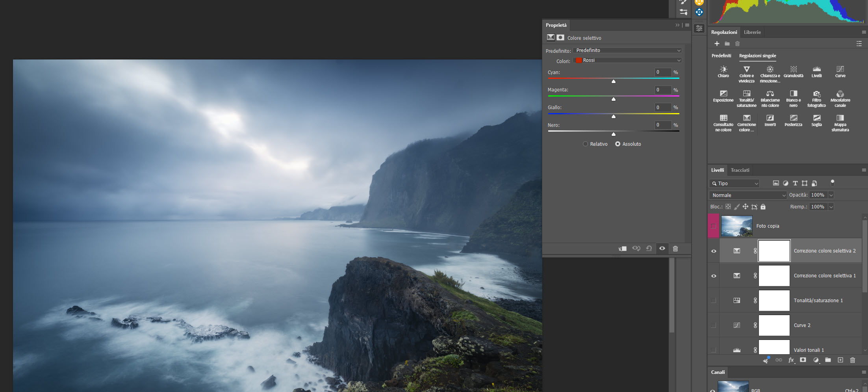Screen dimensions: 868x392
Task: Add a Livelli adjustment
Action: 816,72
